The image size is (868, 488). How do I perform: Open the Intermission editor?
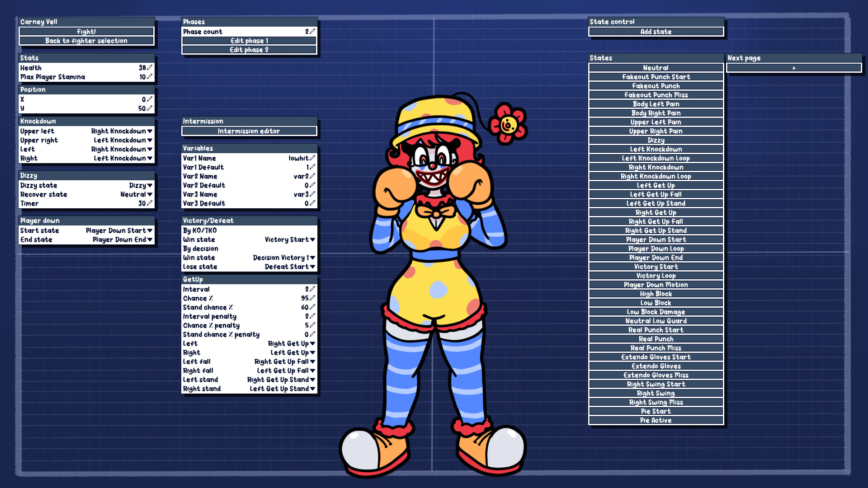(x=249, y=131)
